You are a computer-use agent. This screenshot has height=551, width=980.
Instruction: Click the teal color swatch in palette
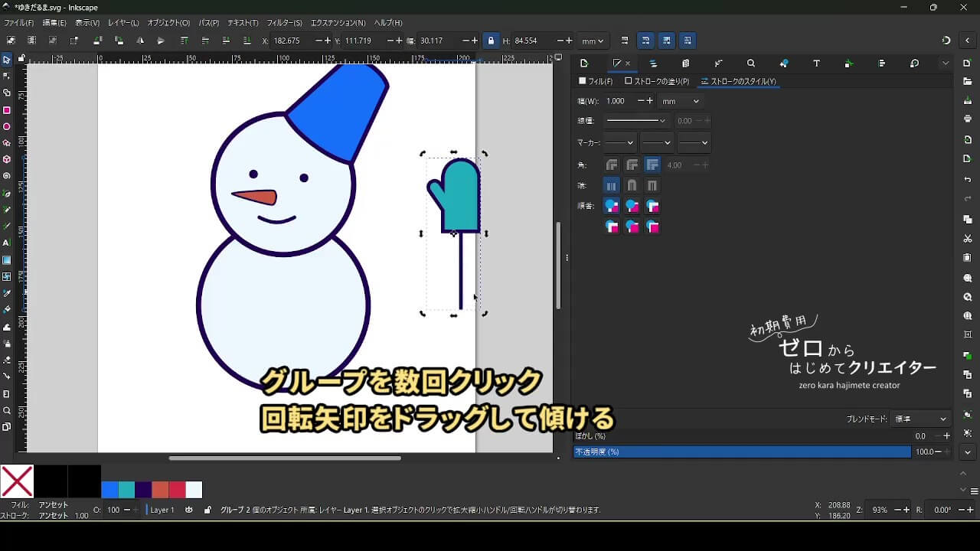pyautogui.click(x=127, y=490)
